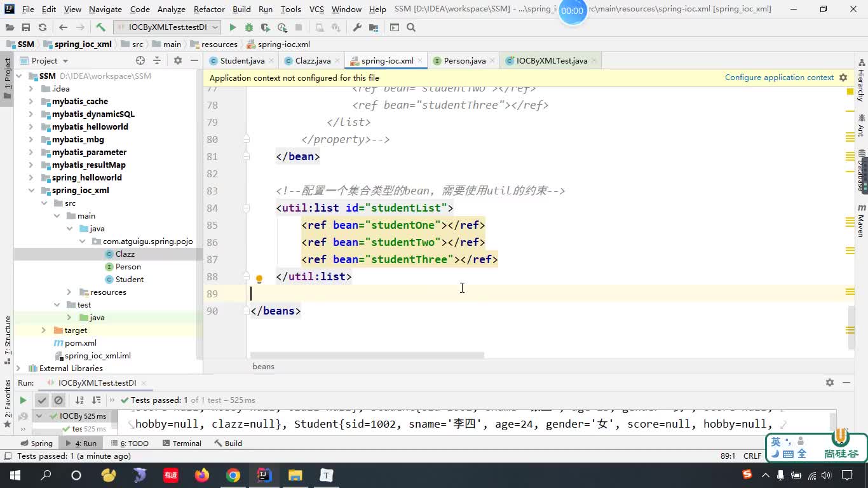The image size is (868, 488).
Task: Click the editor vertical scrollbar
Action: point(851,329)
